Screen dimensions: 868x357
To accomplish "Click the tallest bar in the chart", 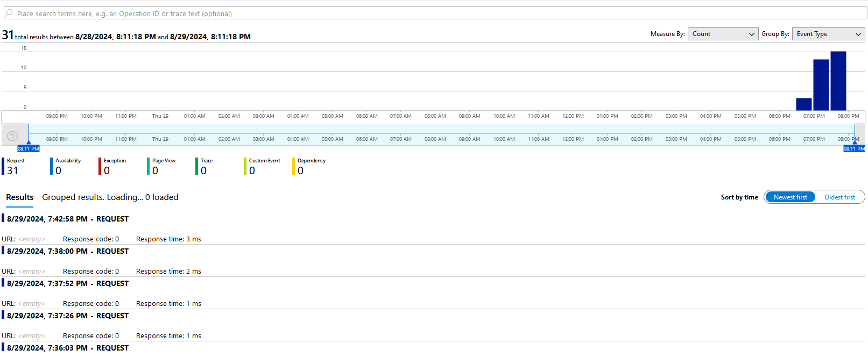I will [x=838, y=81].
